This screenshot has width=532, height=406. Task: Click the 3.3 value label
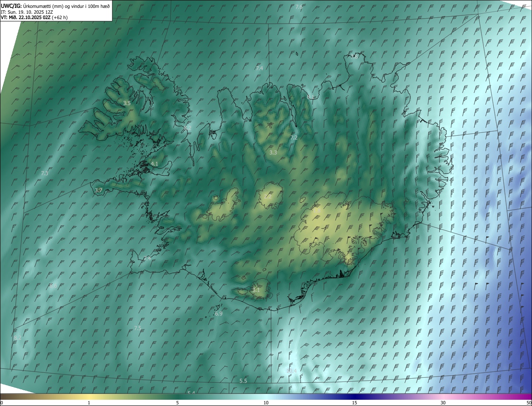pos(273,153)
